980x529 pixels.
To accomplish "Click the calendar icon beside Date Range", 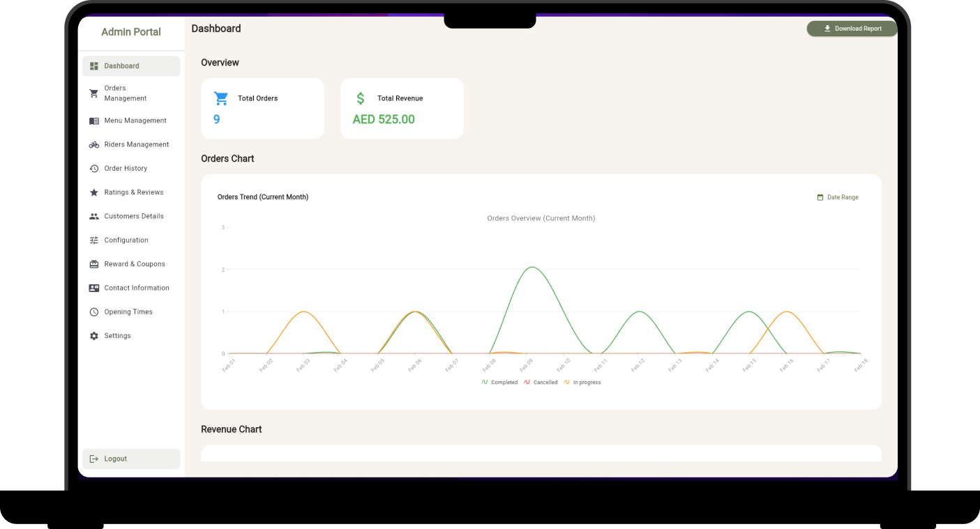I will pos(820,197).
